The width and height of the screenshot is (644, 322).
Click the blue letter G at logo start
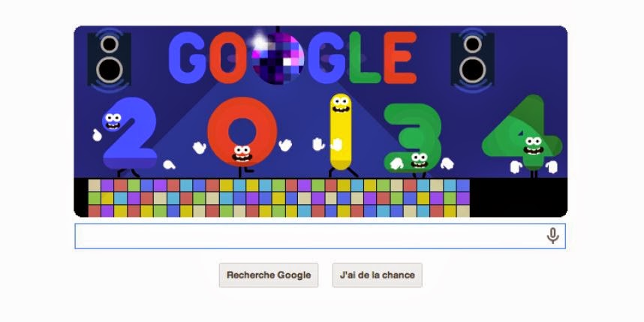tap(187, 58)
